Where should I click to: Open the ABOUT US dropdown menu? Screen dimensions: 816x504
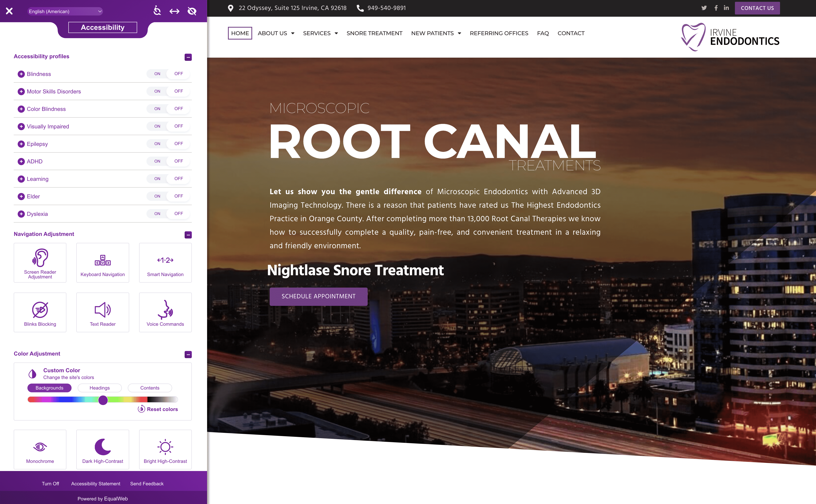pos(276,33)
